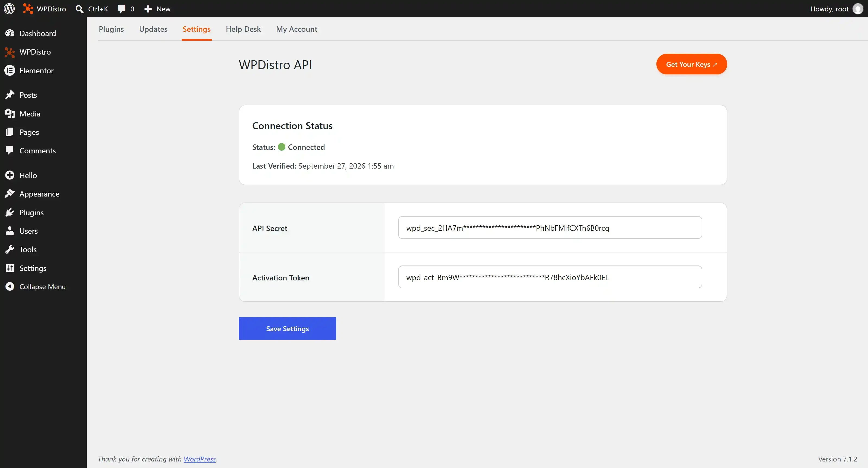868x468 pixels.
Task: Click the user avatar beside Howdy, root
Action: [x=857, y=9]
